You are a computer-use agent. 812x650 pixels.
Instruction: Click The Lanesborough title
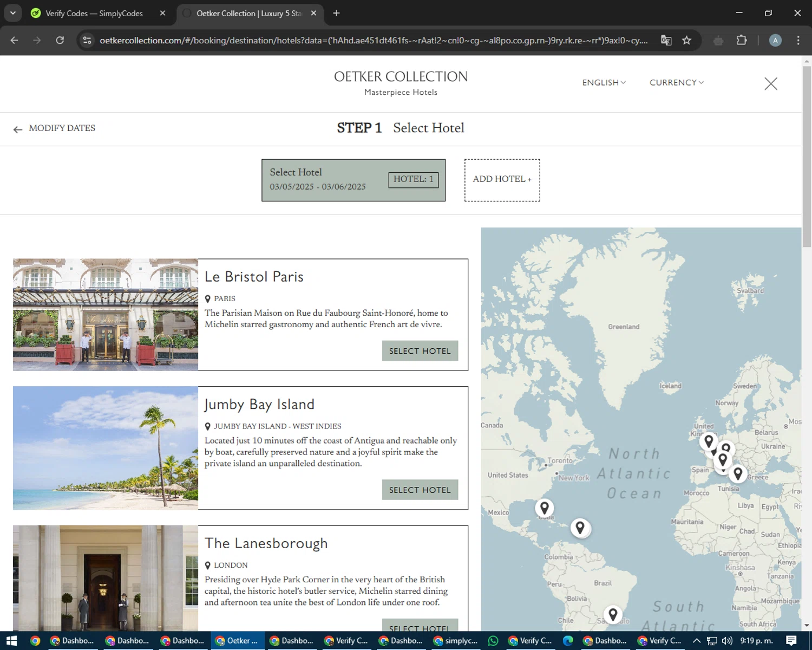point(266,543)
